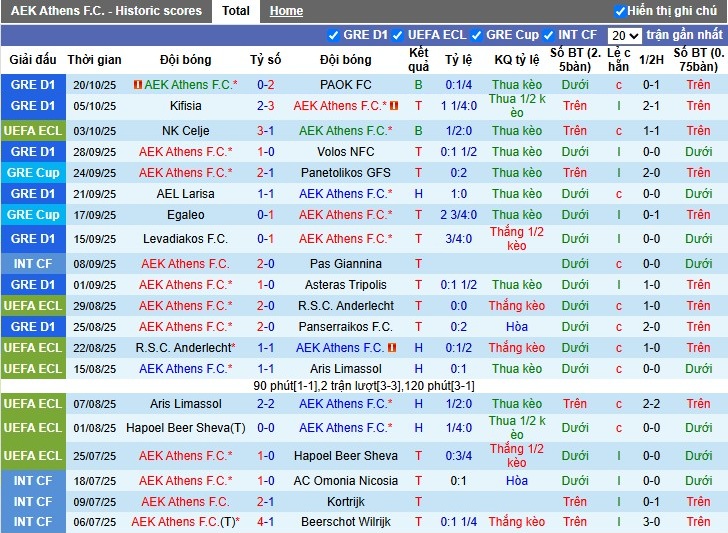Click Hòa result versus Panserraikos F.C.
Image resolution: width=728 pixels, height=533 pixels.
tap(517, 327)
